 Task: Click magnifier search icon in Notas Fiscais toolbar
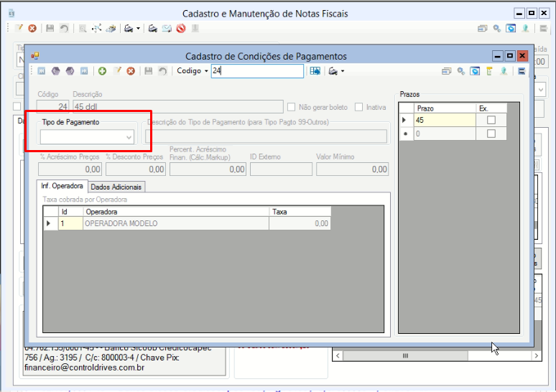point(83,28)
